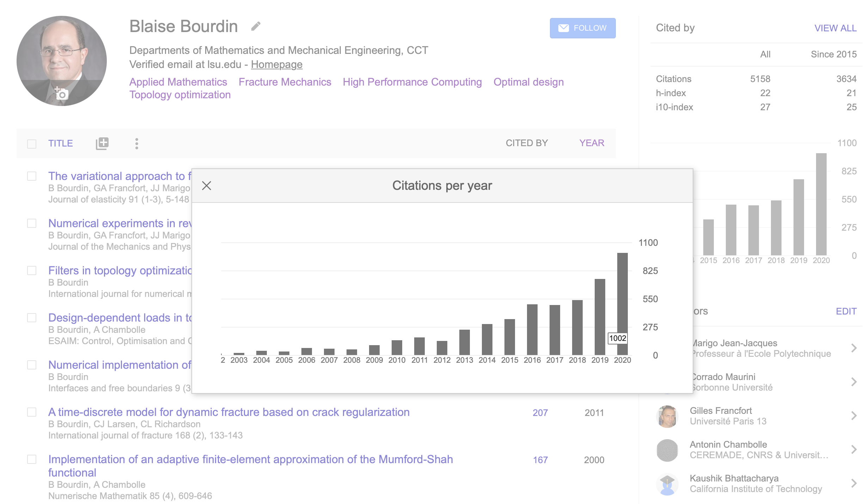Expand Marigo Jean-Jacques co-author chevron
Screen dimensions: 864x504
click(x=853, y=348)
